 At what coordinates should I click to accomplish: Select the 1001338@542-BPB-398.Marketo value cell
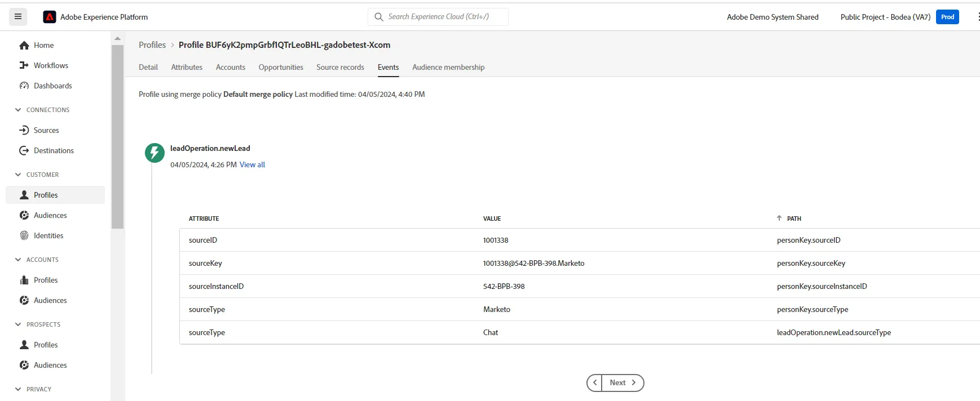[533, 263]
